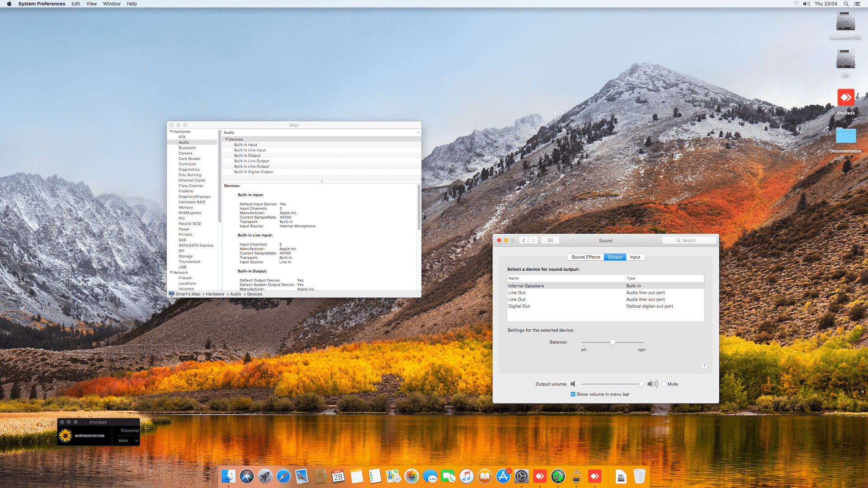The height and width of the screenshot is (488, 868).
Task: Open Launchpad rocket icon in Dock
Action: 265,476
